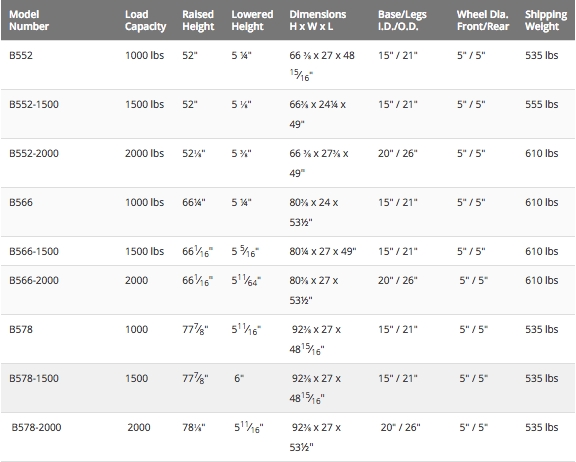576x462 pixels.
Task: Select the Load Capacity column header
Action: (x=145, y=20)
